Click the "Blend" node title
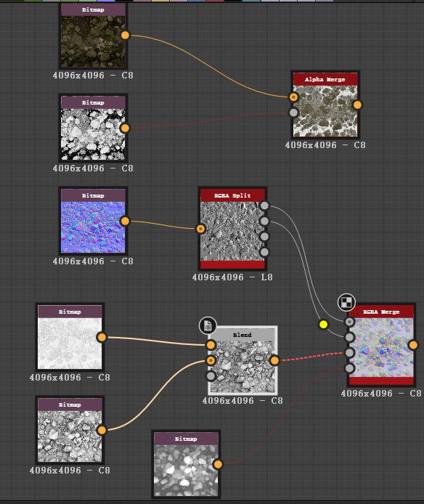The image size is (424, 504). (242, 335)
